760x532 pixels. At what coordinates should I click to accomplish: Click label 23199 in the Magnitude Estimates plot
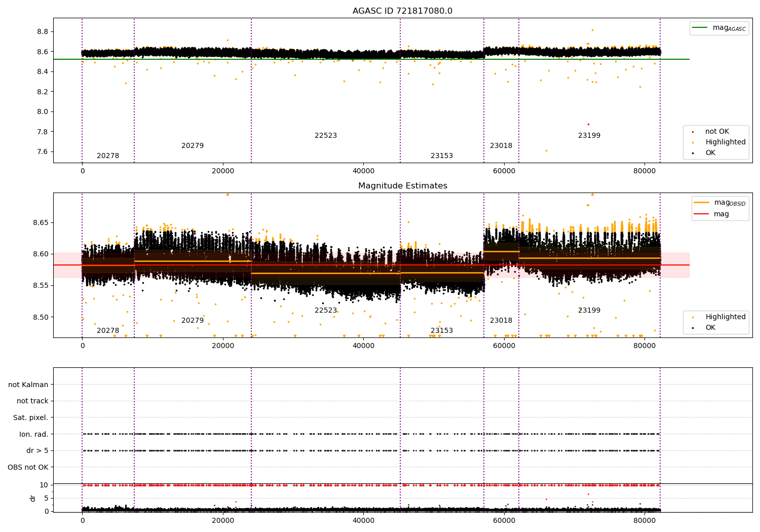(x=589, y=311)
